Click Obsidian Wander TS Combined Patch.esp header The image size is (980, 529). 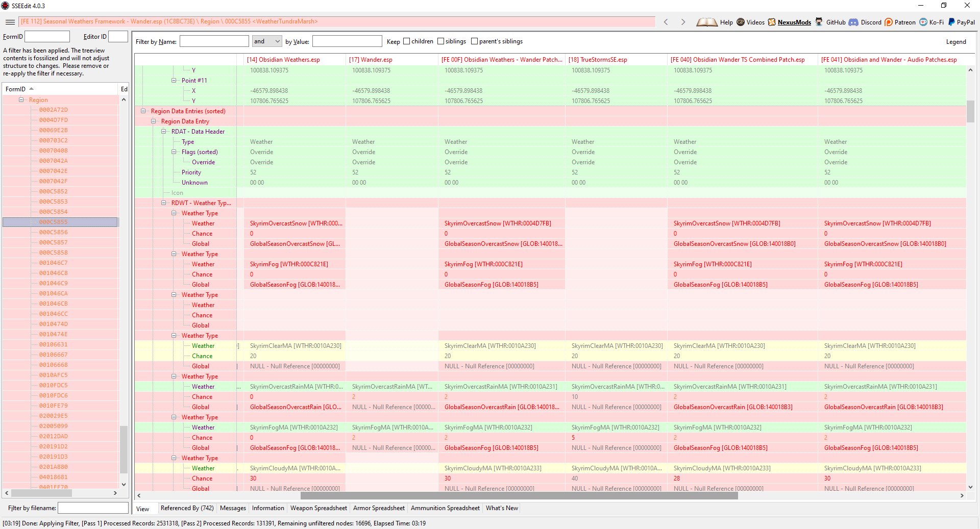pos(743,60)
